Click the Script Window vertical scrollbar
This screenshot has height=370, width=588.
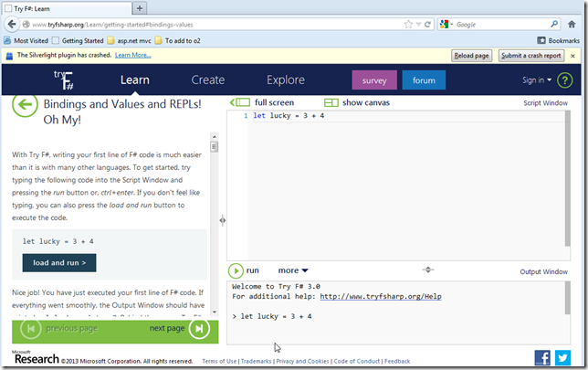pos(567,178)
